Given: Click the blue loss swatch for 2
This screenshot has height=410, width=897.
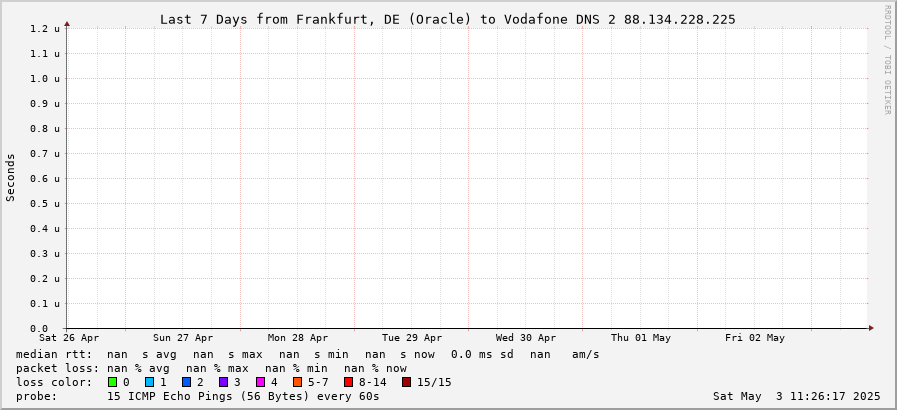Looking at the screenshot, I should coord(186,382).
